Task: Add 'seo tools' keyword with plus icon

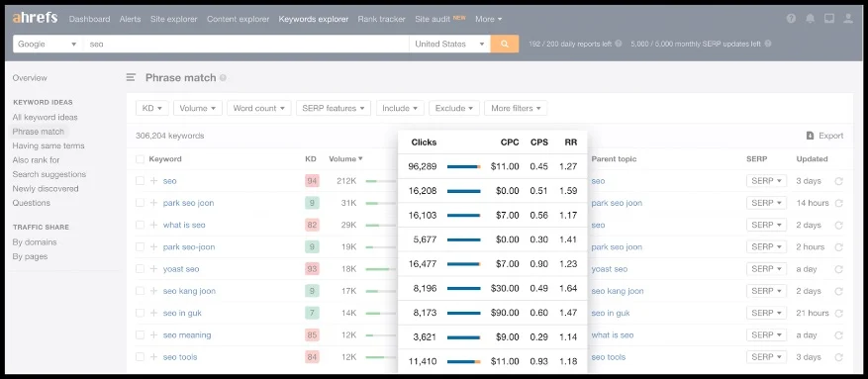Action: click(x=153, y=357)
